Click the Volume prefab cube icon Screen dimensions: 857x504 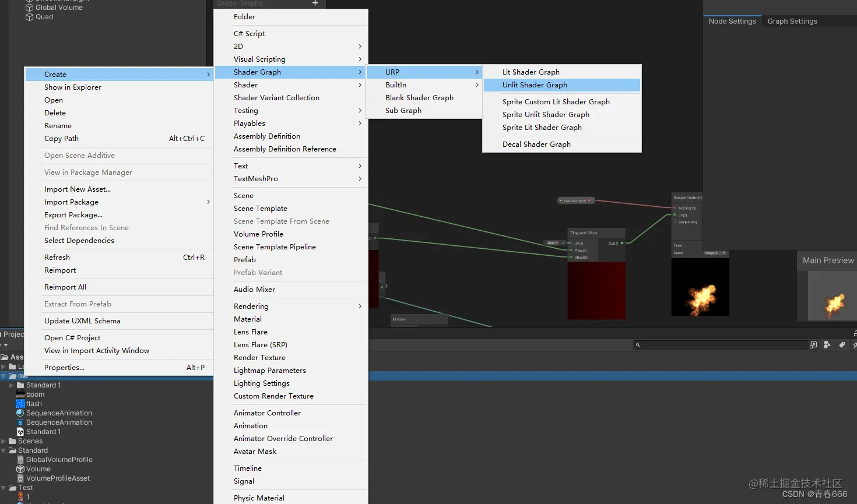(20, 469)
